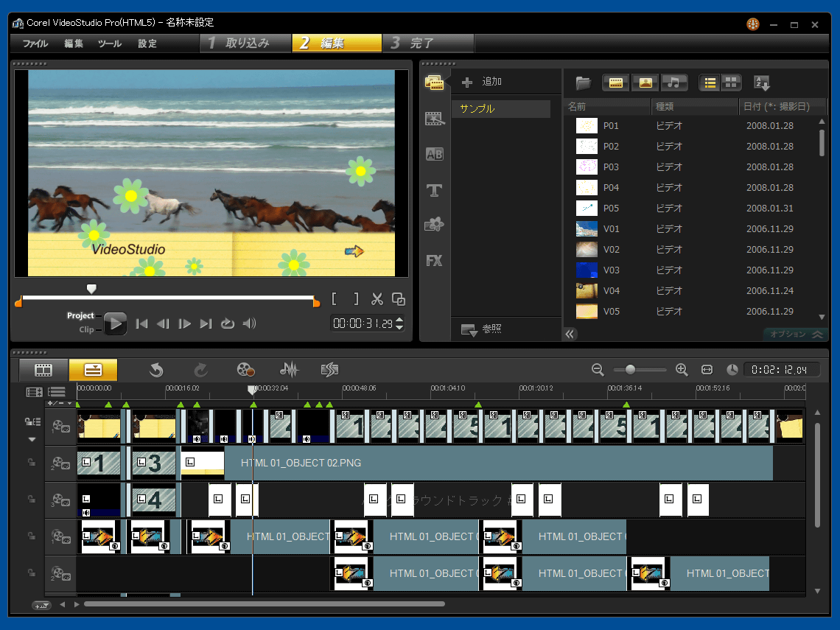Image resolution: width=840 pixels, height=630 pixels.
Task: Click the timeline redo icon
Action: coord(201,370)
